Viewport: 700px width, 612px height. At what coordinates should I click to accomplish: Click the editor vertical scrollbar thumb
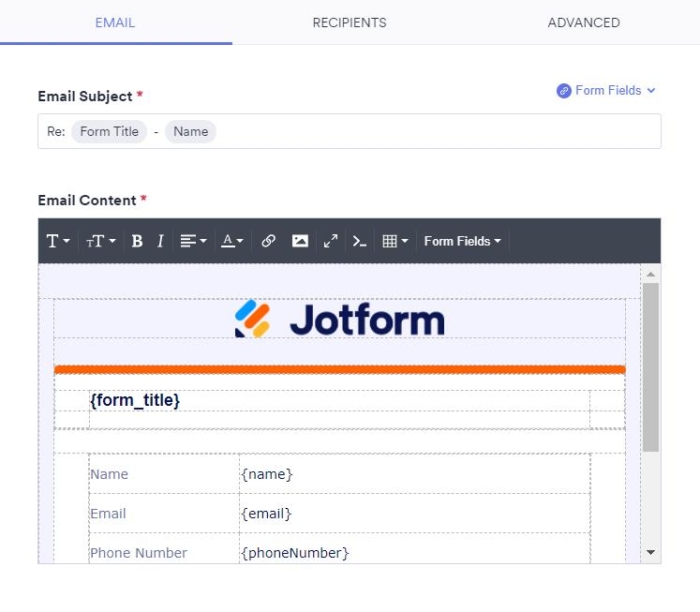point(651,367)
